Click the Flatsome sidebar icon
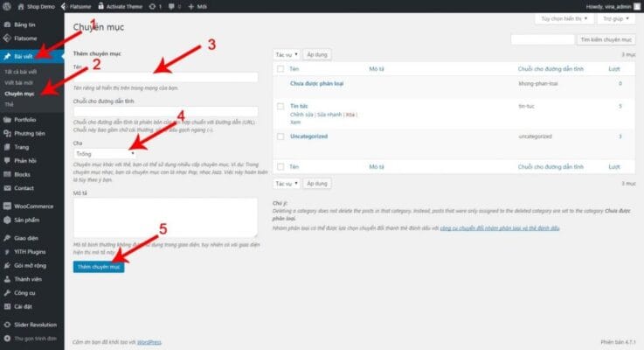 pos(7,38)
